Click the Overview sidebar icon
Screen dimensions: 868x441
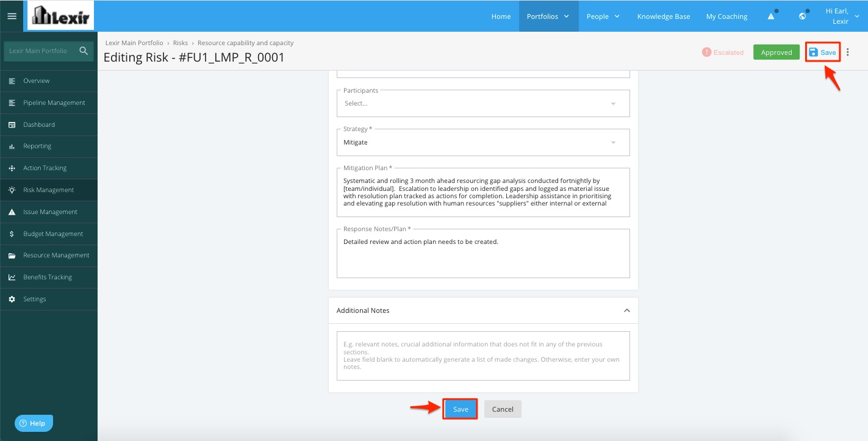[x=12, y=81]
